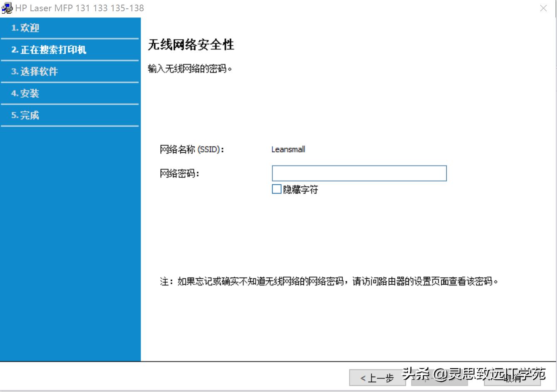This screenshot has height=392, width=557.
Task: Select step "1. 欢迎" in the sidebar
Action: coord(27,27)
